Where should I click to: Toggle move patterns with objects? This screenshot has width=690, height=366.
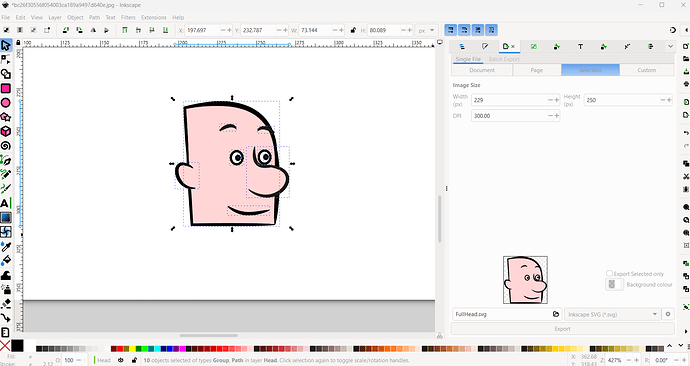tap(492, 30)
